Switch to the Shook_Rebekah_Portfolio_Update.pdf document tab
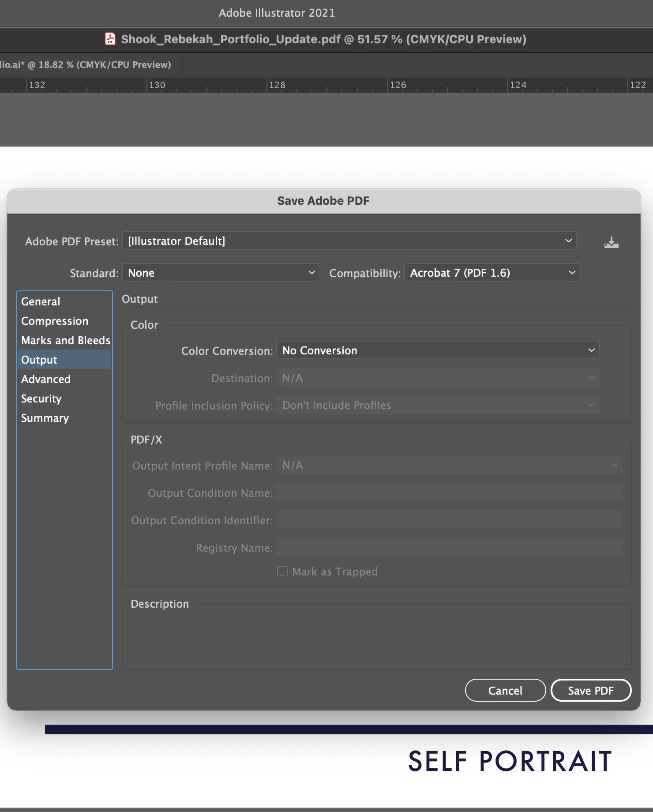The image size is (653, 812). pos(323,39)
